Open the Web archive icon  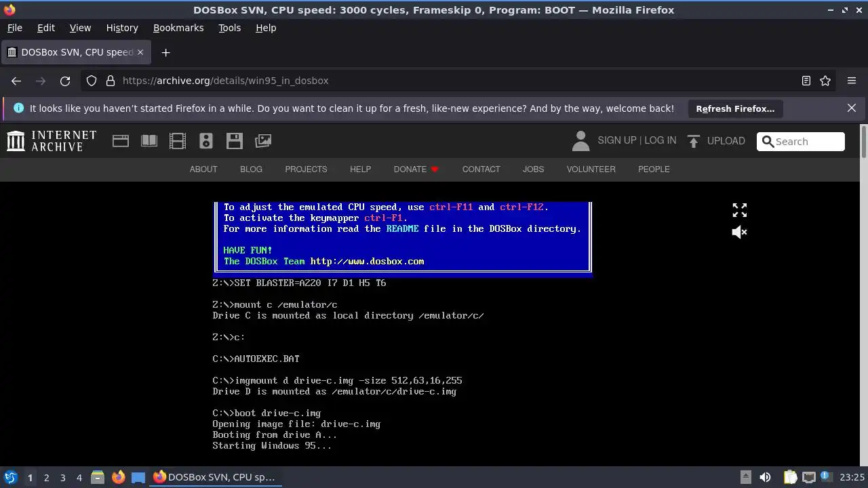121,141
